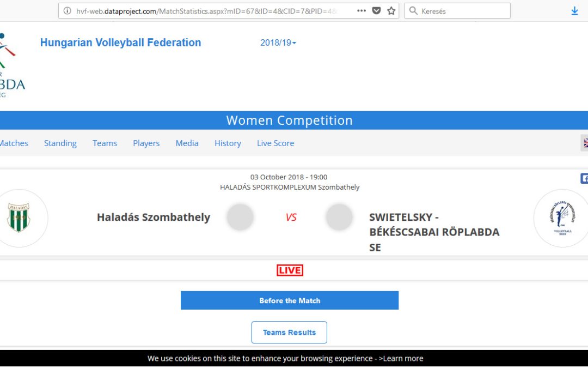The height and width of the screenshot is (368, 588).
Task: Go to the Teams menu item
Action: [105, 143]
